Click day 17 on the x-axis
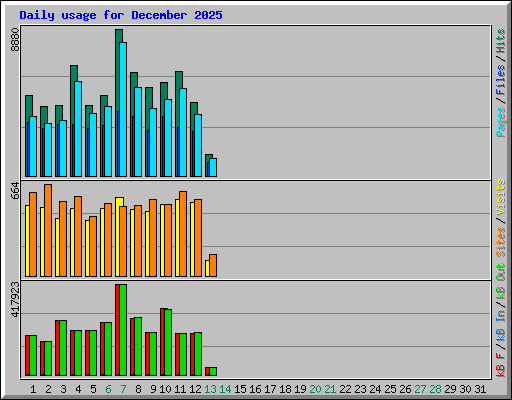Image resolution: width=512 pixels, height=400 pixels. (x=270, y=389)
